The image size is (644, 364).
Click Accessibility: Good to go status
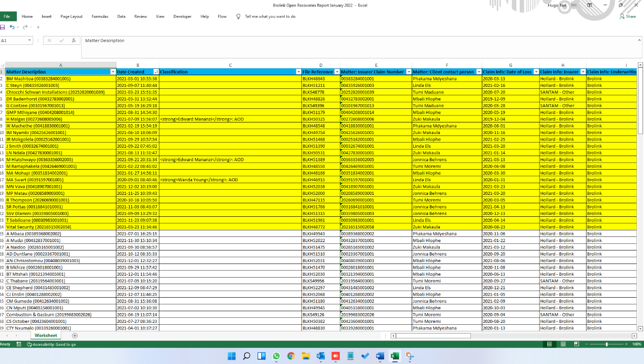(51, 344)
